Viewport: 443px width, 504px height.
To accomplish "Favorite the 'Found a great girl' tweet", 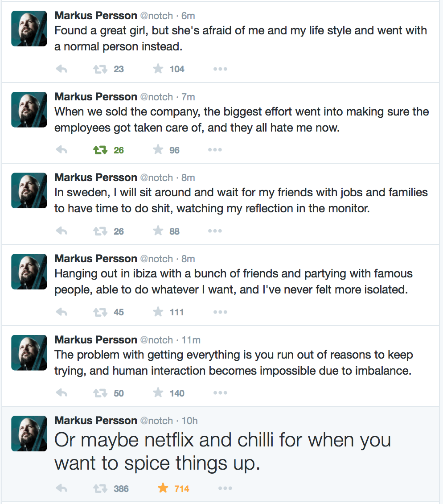I will [158, 69].
